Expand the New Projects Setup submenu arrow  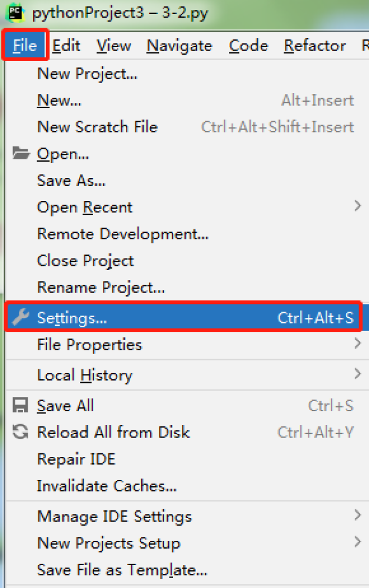coord(357,542)
